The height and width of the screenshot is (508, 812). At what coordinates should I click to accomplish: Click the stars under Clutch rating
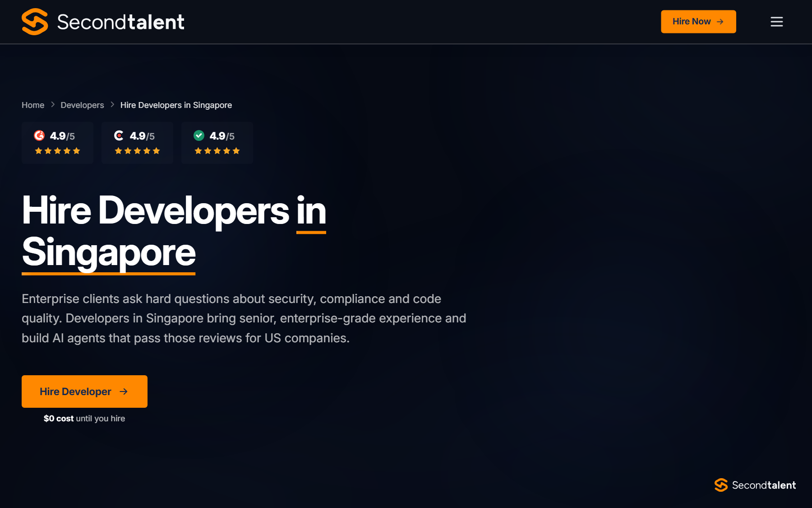[137, 151]
